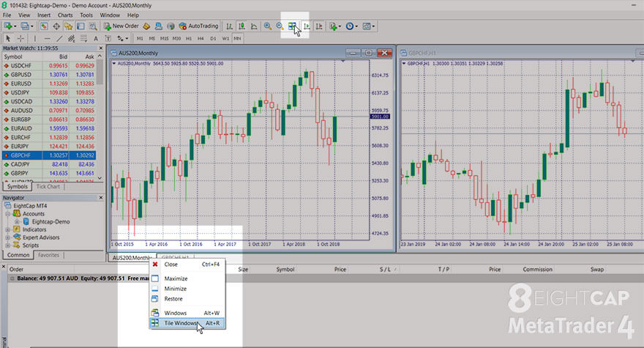Viewport: 644px width, 348px height.
Task: Close the Navigator panel
Action: [101, 198]
